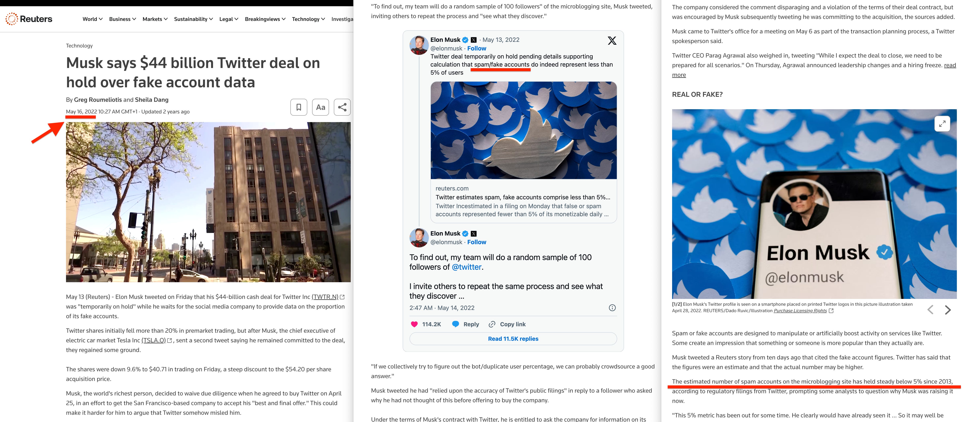Expand the Markets menu
The height and width of the screenshot is (422, 980).
155,19
